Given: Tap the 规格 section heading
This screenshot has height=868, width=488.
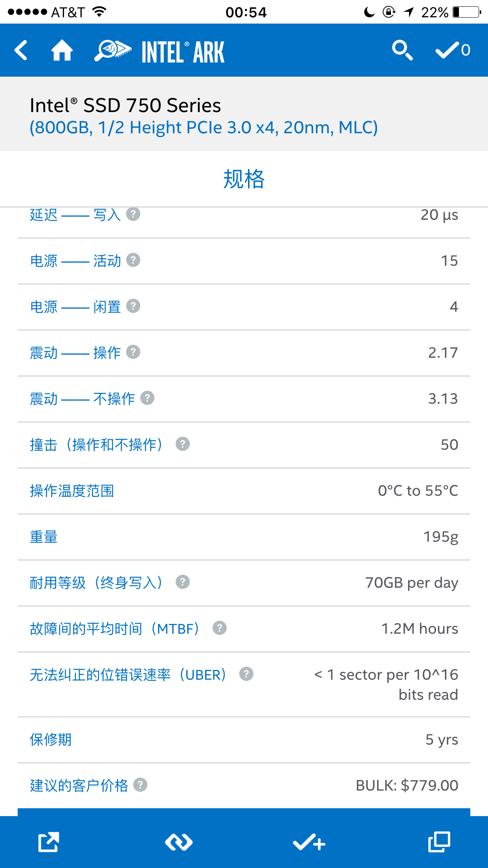Looking at the screenshot, I should coord(244,179).
